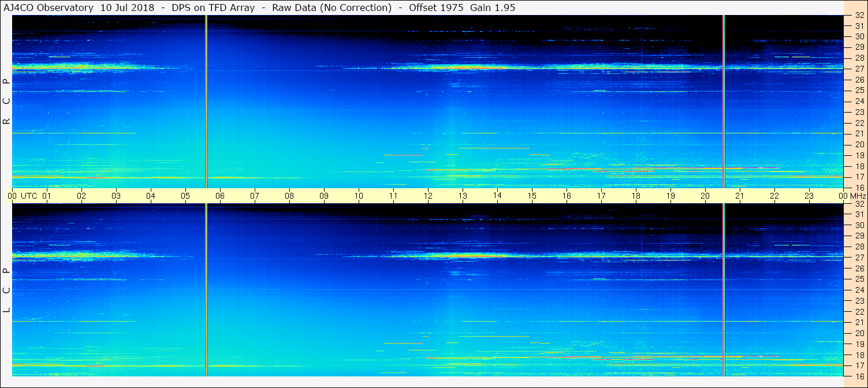Click the 16 MHz label in RCP panel
This screenshot has height=388, width=868.
(x=859, y=188)
